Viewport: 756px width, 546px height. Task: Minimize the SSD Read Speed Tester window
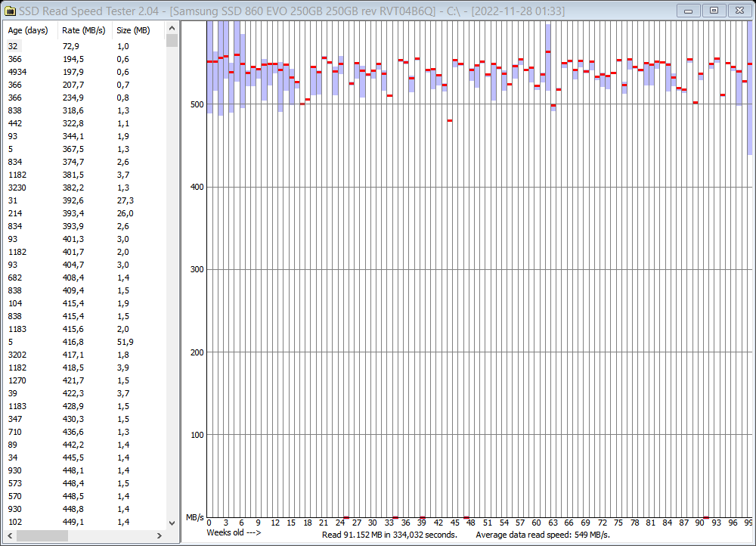pyautogui.click(x=689, y=11)
